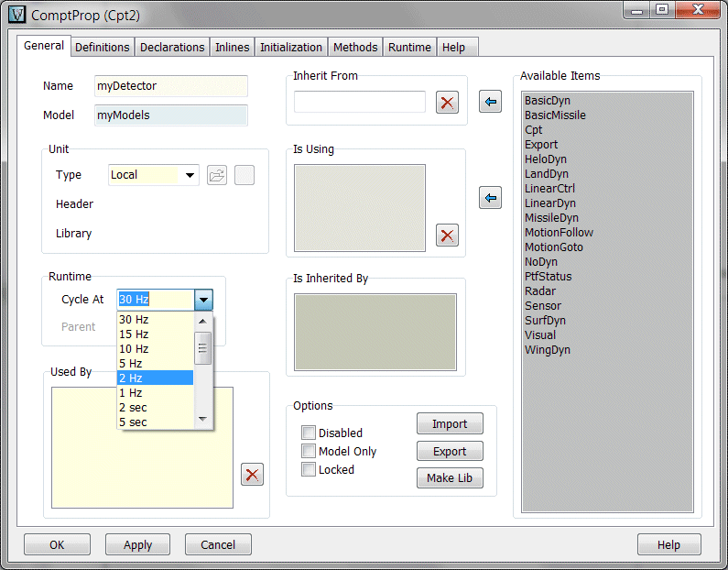Viewport: 728px width, 570px height.
Task: Click the Apply button
Action: [x=137, y=544]
